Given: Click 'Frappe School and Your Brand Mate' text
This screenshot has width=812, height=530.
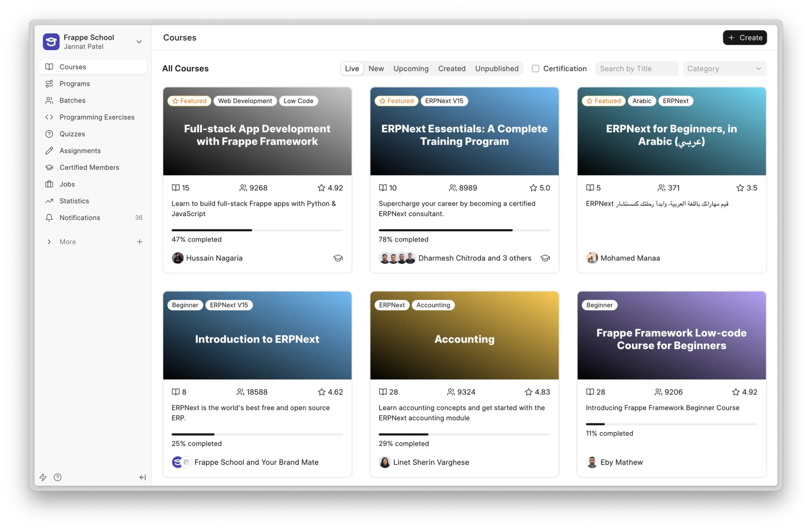Looking at the screenshot, I should pyautogui.click(x=256, y=462).
